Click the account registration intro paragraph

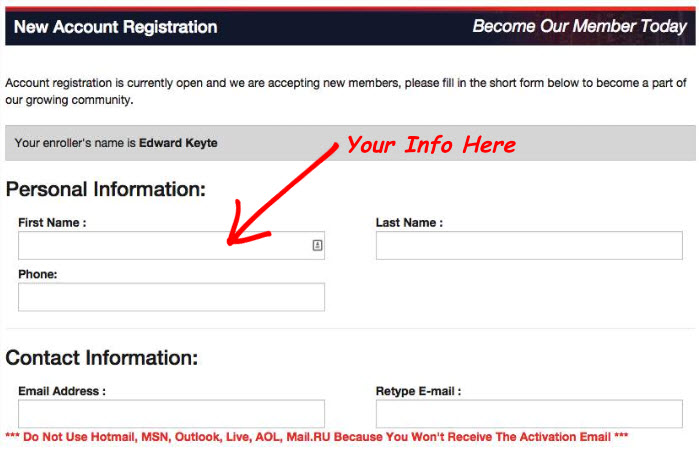(345, 91)
